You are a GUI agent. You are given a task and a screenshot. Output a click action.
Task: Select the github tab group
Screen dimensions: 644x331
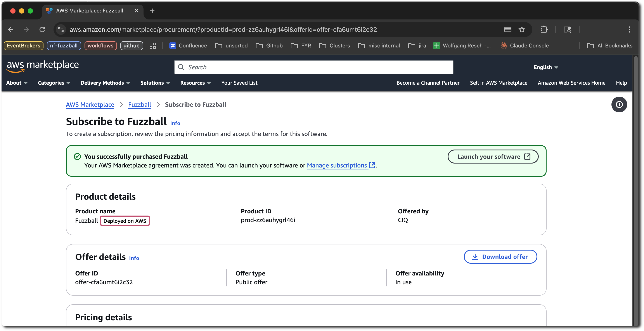click(x=132, y=45)
